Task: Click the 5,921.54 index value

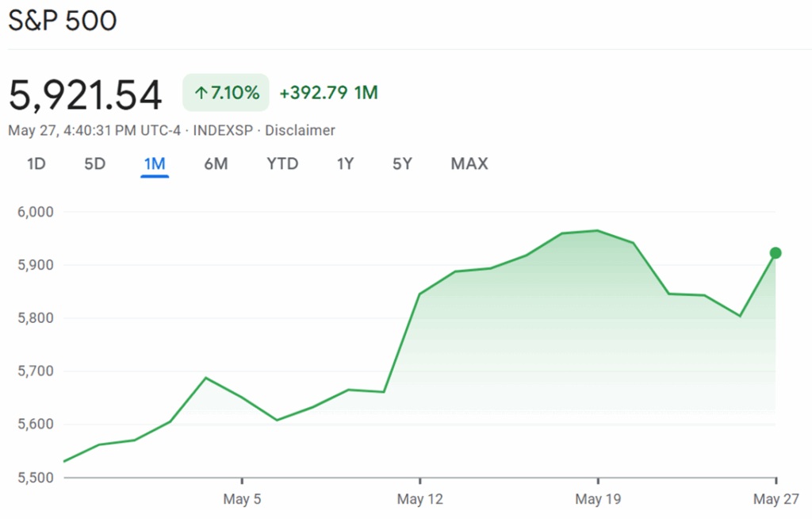Action: coord(86,95)
